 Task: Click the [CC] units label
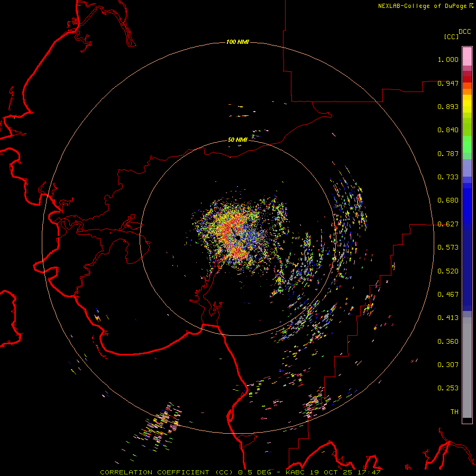pos(452,36)
